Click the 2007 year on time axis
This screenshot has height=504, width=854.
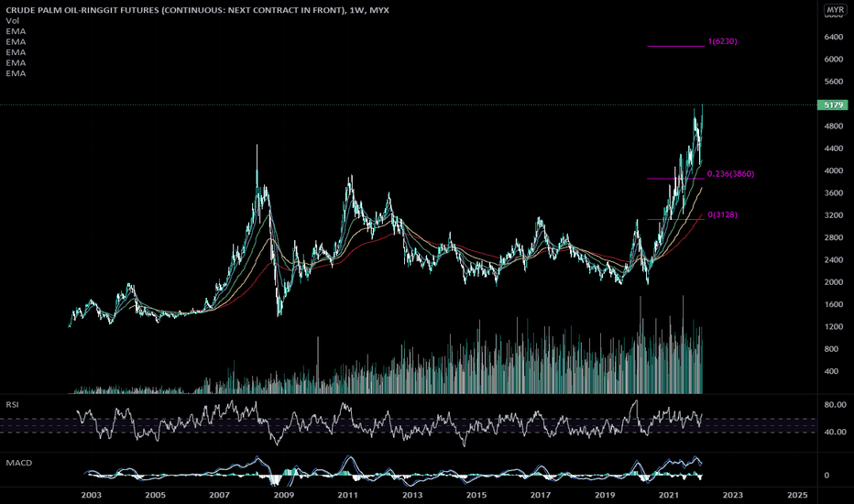coord(220,495)
